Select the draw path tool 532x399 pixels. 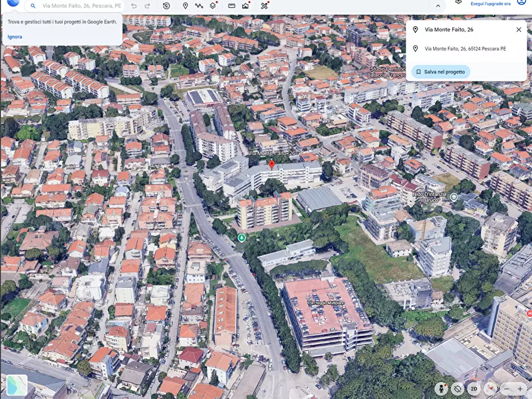pos(200,5)
